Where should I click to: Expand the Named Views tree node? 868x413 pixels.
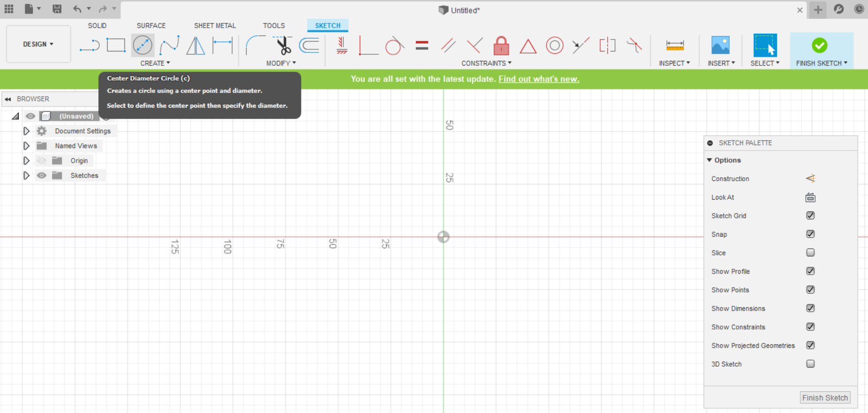coord(26,146)
